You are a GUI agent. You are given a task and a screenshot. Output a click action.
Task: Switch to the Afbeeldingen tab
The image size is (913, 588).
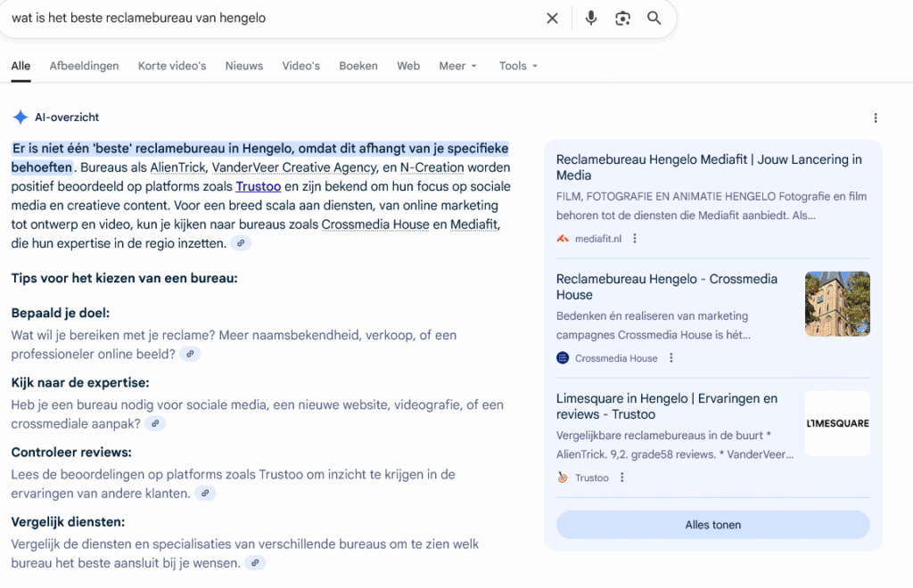[x=84, y=66]
